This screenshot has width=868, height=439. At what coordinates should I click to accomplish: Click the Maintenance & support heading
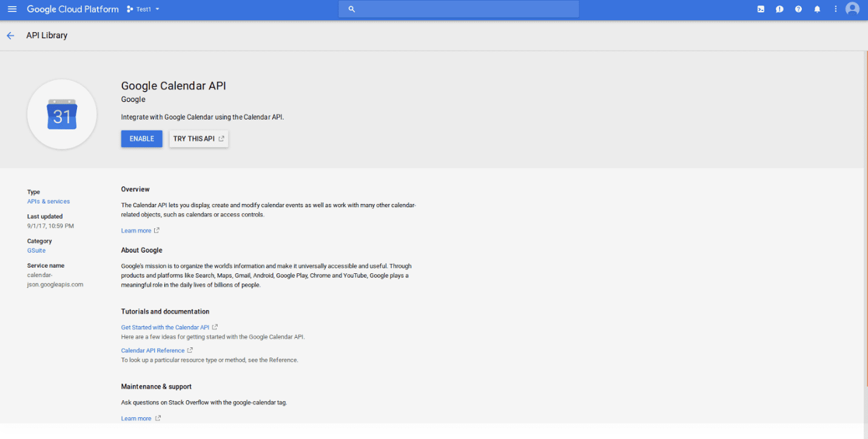156,387
